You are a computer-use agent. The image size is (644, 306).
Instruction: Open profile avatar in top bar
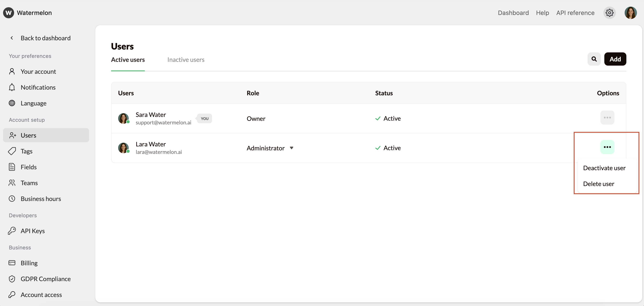tap(630, 13)
